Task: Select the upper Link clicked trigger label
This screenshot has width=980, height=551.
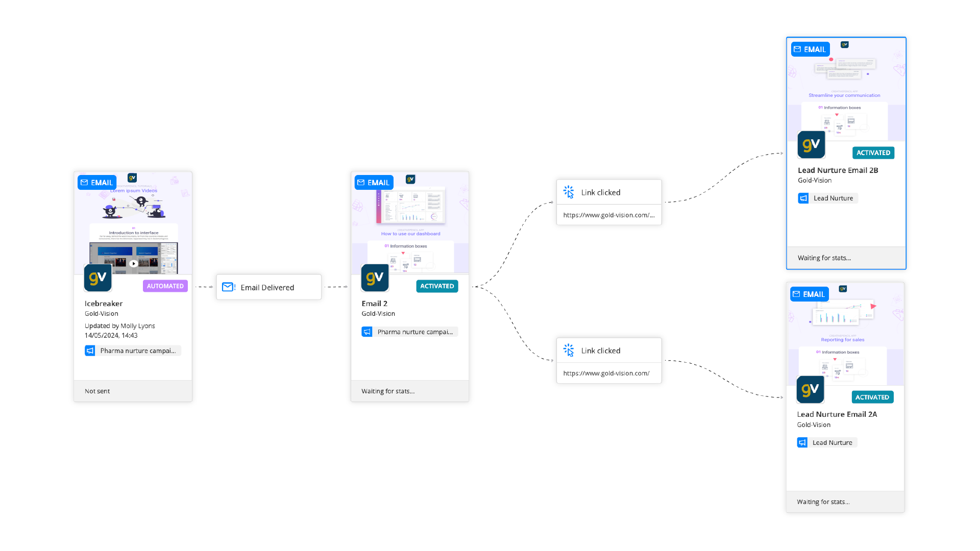Action: [x=601, y=192]
